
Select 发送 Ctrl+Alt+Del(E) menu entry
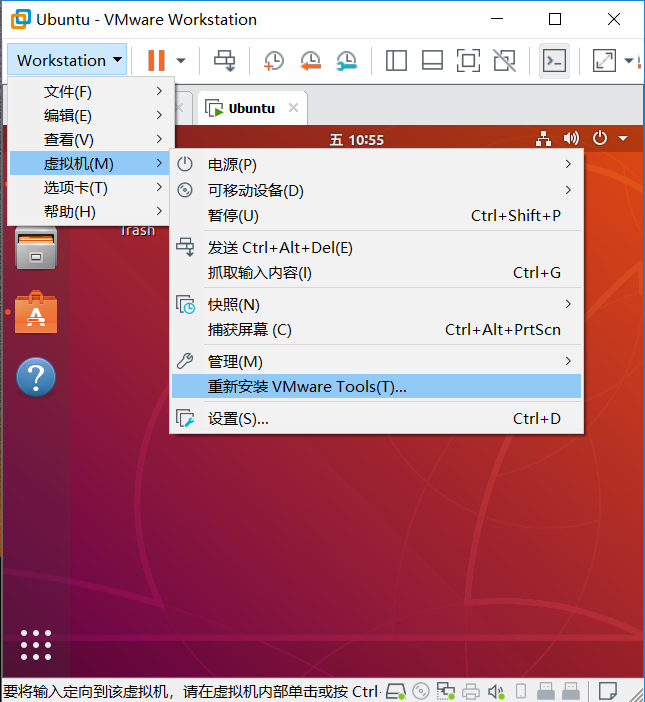(x=376, y=247)
